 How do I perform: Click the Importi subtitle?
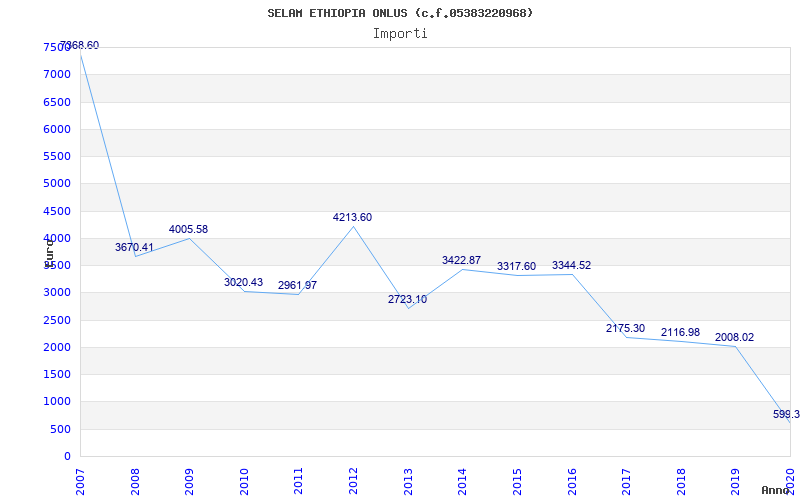point(400,34)
